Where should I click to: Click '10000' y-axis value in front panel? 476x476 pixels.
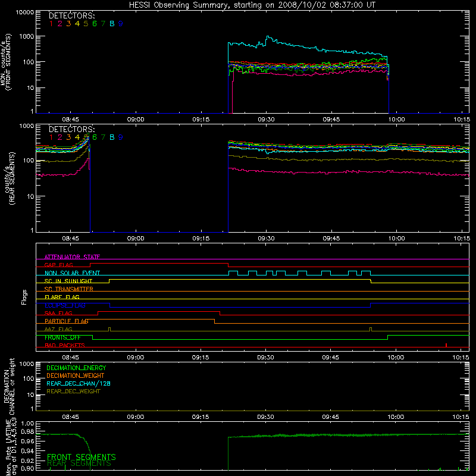pyautogui.click(x=25, y=12)
